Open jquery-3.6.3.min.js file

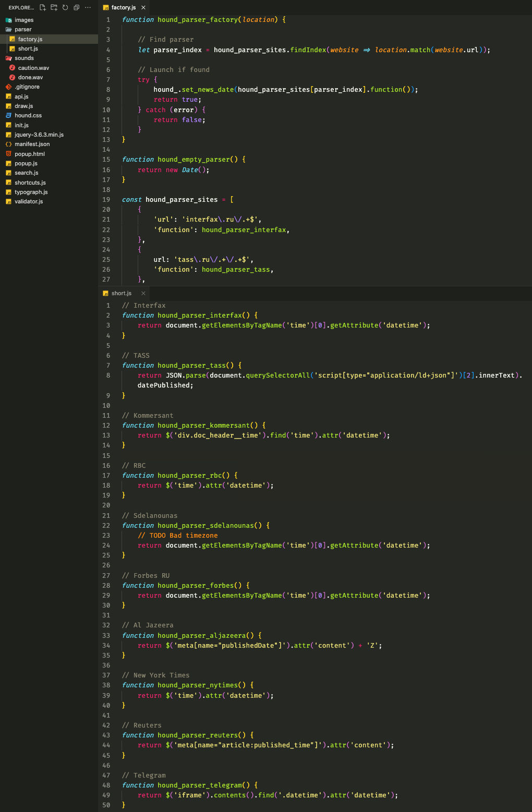pyautogui.click(x=49, y=135)
